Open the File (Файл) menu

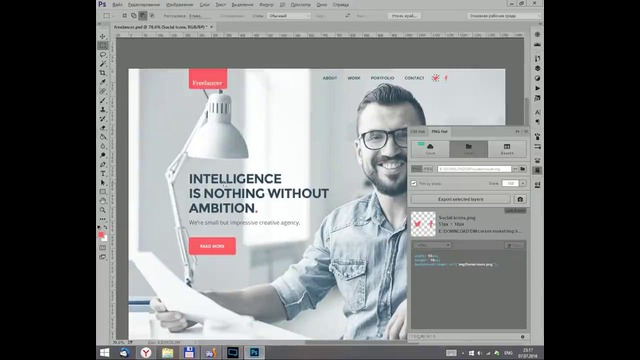(x=117, y=4)
